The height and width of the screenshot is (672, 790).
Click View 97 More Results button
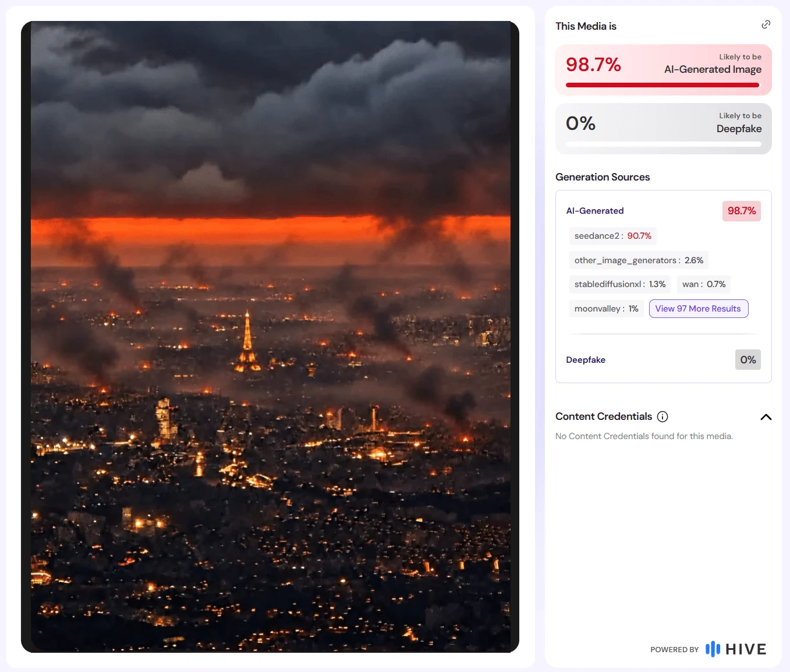[x=698, y=309]
